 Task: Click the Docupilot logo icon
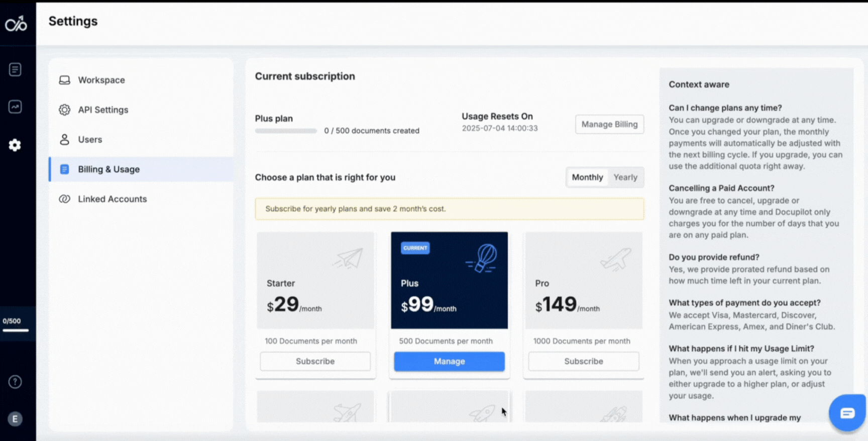pyautogui.click(x=16, y=24)
